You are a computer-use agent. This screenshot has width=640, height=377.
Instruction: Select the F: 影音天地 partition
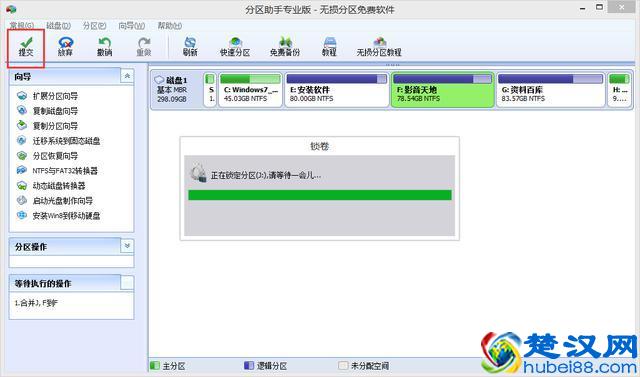[443, 90]
